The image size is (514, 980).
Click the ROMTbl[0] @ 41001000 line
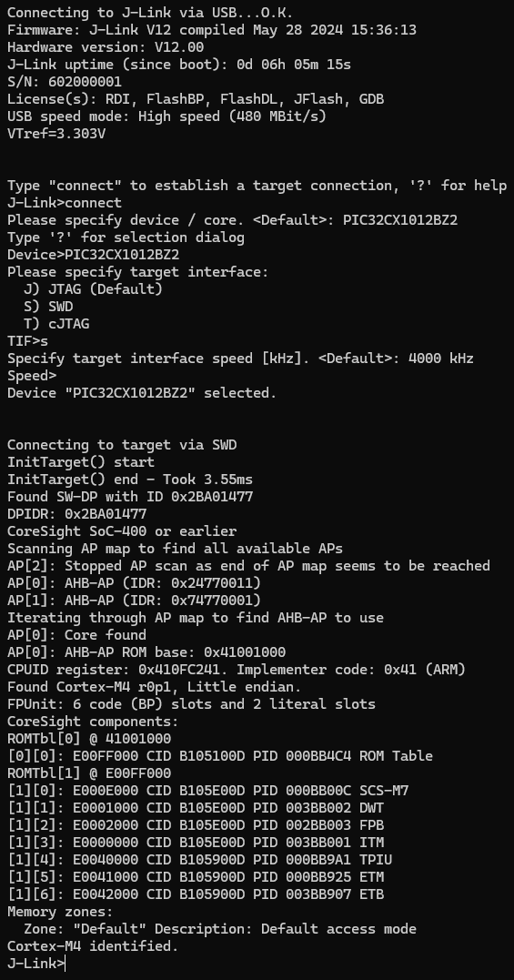(89, 738)
